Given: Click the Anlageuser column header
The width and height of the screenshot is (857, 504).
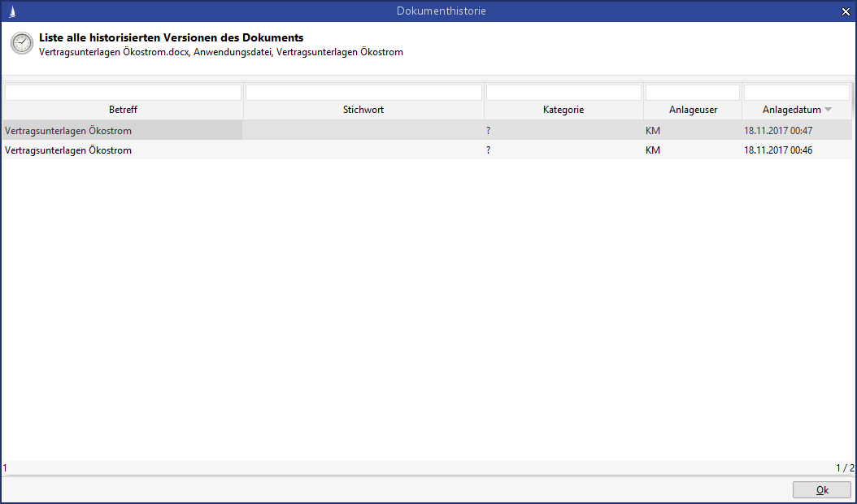Looking at the screenshot, I should (x=693, y=110).
